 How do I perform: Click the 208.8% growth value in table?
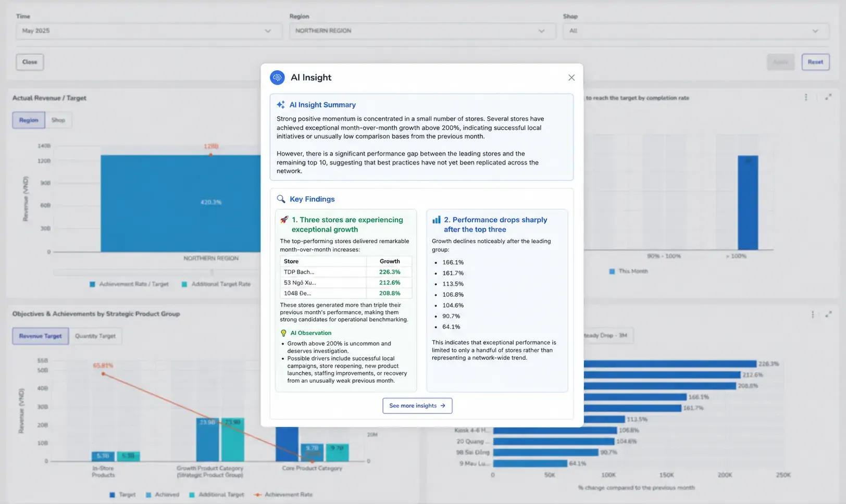click(x=390, y=293)
